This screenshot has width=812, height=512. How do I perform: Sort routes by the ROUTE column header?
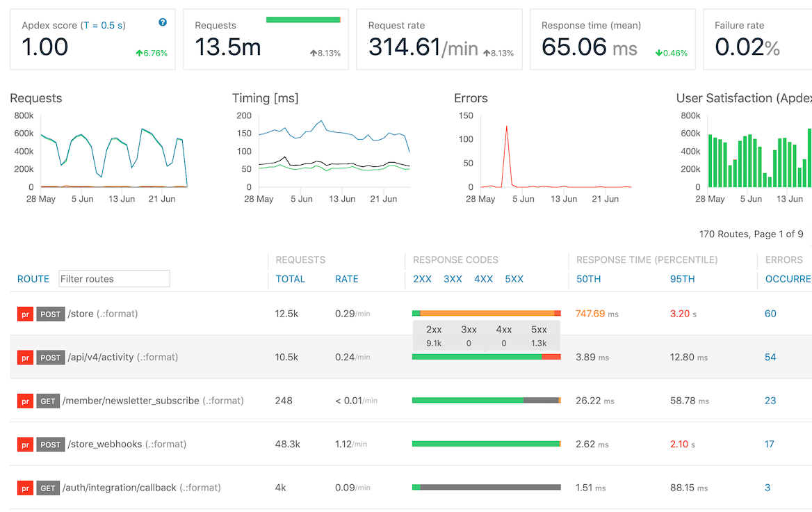click(x=33, y=279)
